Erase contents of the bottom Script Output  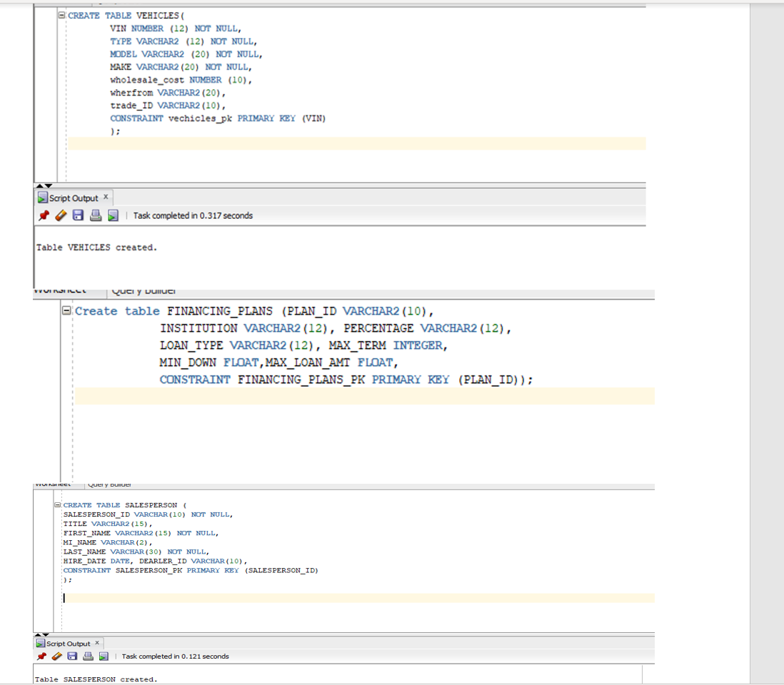[56, 656]
